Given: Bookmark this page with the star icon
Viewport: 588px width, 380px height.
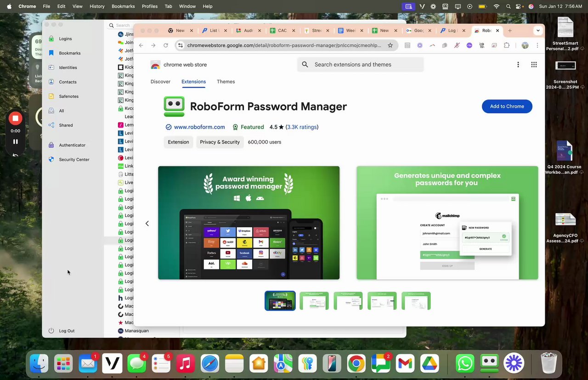Looking at the screenshot, I should point(390,45).
